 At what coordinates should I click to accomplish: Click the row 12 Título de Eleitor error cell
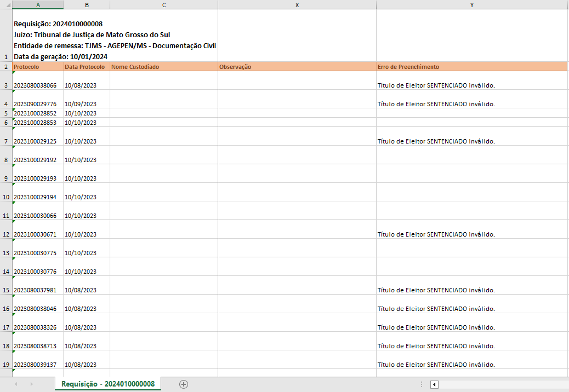(x=472, y=229)
